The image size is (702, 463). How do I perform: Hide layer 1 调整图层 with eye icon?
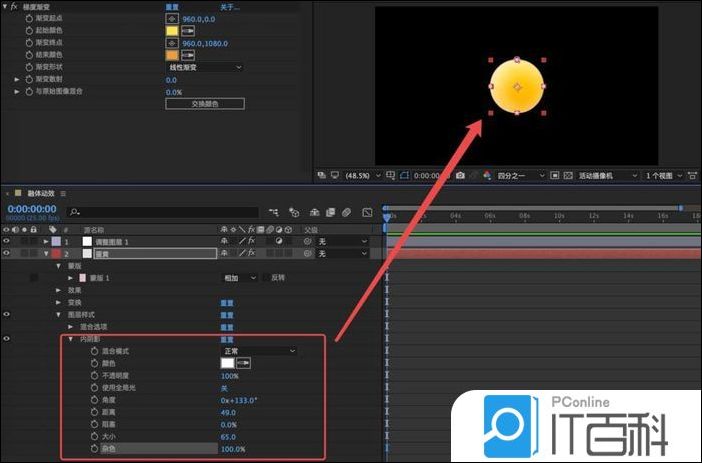[x=7, y=242]
